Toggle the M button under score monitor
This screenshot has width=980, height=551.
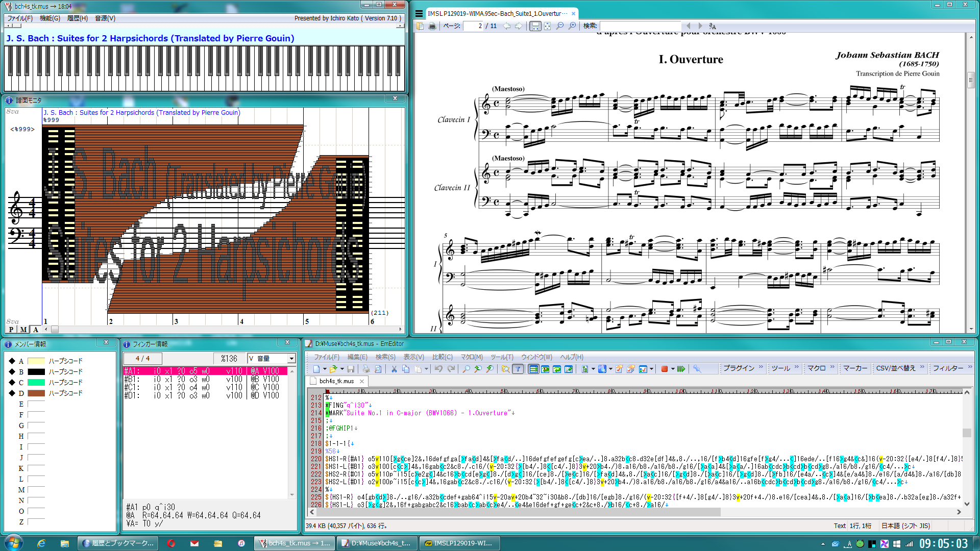point(23,330)
